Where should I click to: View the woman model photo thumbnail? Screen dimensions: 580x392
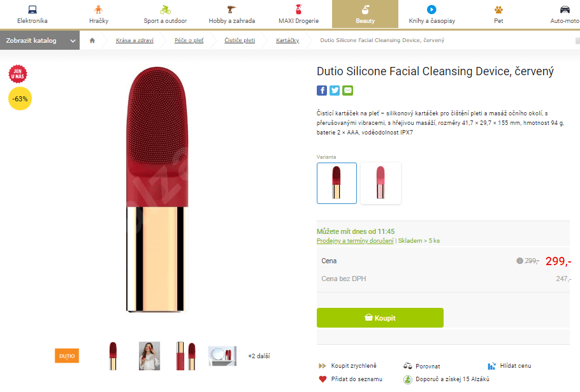coord(149,356)
